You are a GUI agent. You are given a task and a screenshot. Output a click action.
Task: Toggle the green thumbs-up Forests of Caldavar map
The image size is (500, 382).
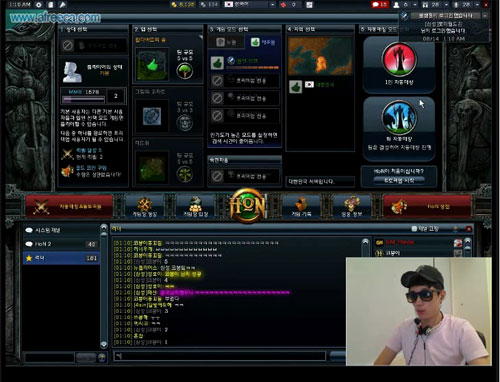click(152, 65)
